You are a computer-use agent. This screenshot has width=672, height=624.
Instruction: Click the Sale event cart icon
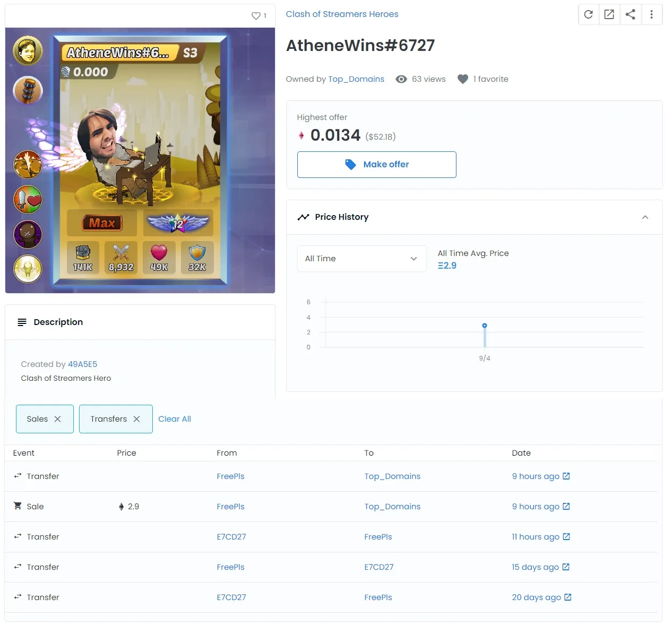coord(18,506)
